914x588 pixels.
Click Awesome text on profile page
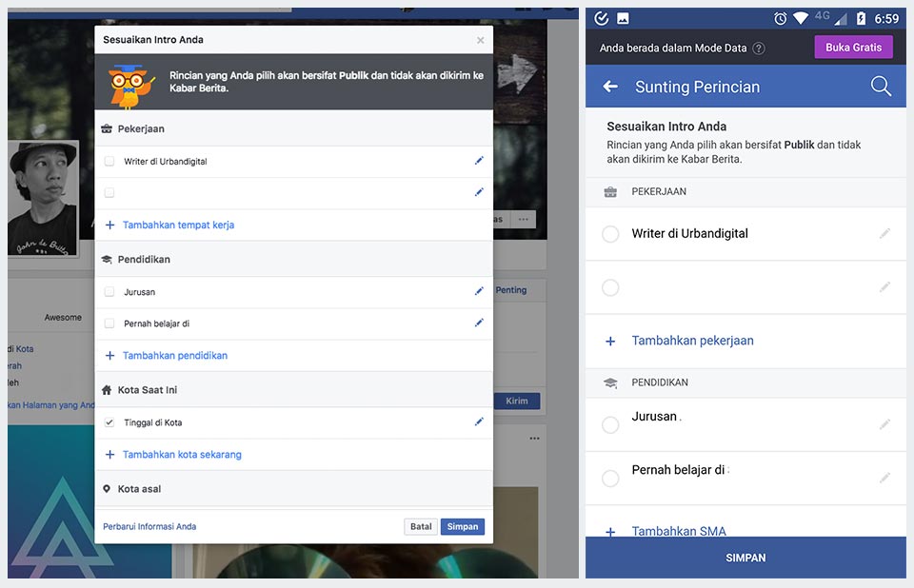[x=63, y=318]
